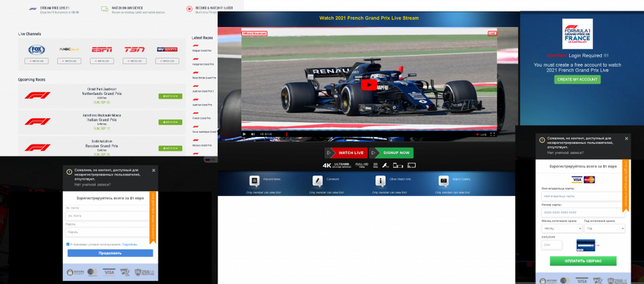
Task: Click the card number input field
Action: [582, 212]
